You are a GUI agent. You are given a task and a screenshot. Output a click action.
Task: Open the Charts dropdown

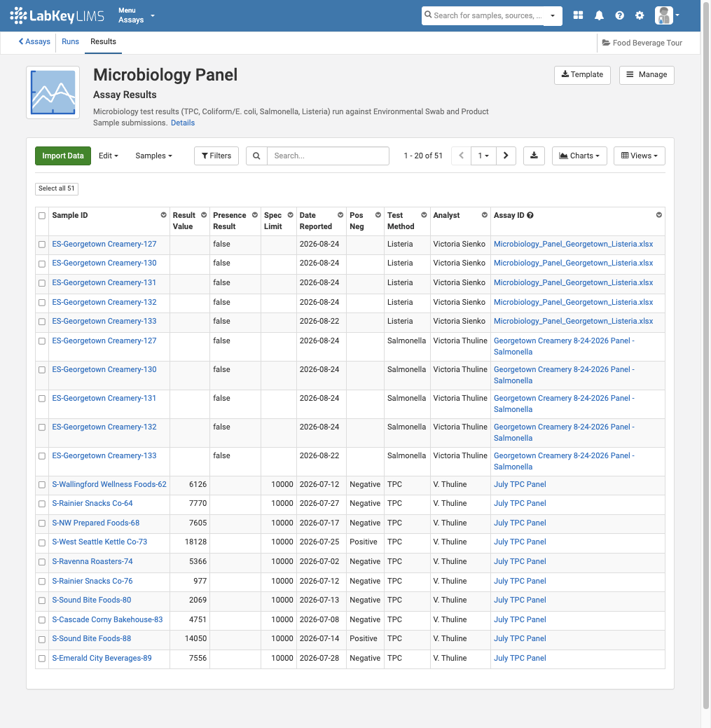coord(579,156)
